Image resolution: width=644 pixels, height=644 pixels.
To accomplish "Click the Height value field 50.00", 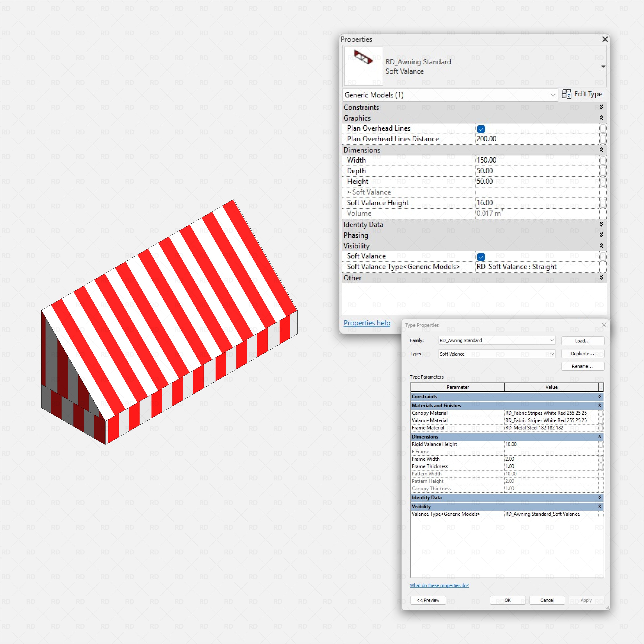I will tap(537, 182).
